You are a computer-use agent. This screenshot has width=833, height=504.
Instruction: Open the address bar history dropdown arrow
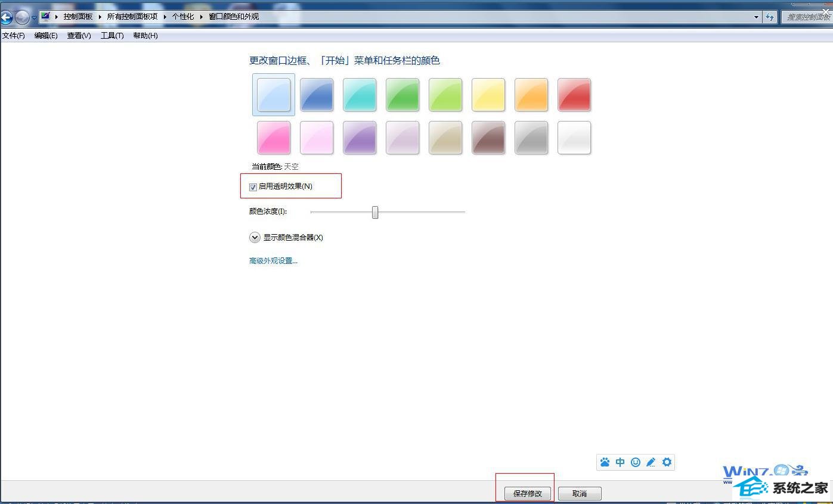point(757,17)
